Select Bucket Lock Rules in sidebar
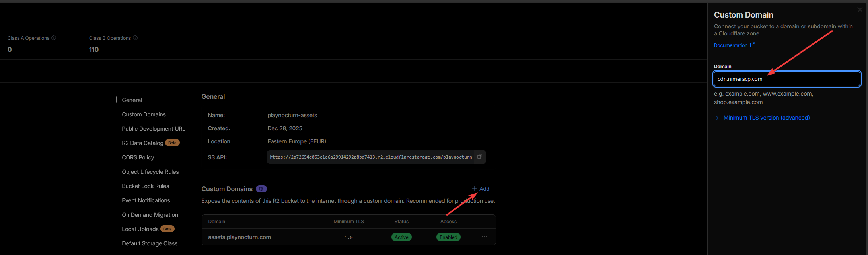 pyautogui.click(x=145, y=186)
